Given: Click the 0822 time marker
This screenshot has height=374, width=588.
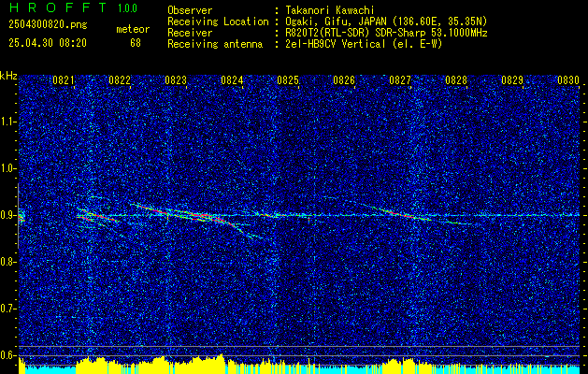Looking at the screenshot, I should tap(120, 80).
